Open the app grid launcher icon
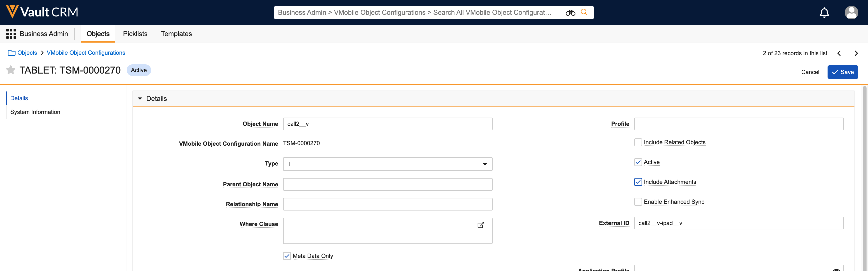Screen dimensions: 868x271 point(11,34)
